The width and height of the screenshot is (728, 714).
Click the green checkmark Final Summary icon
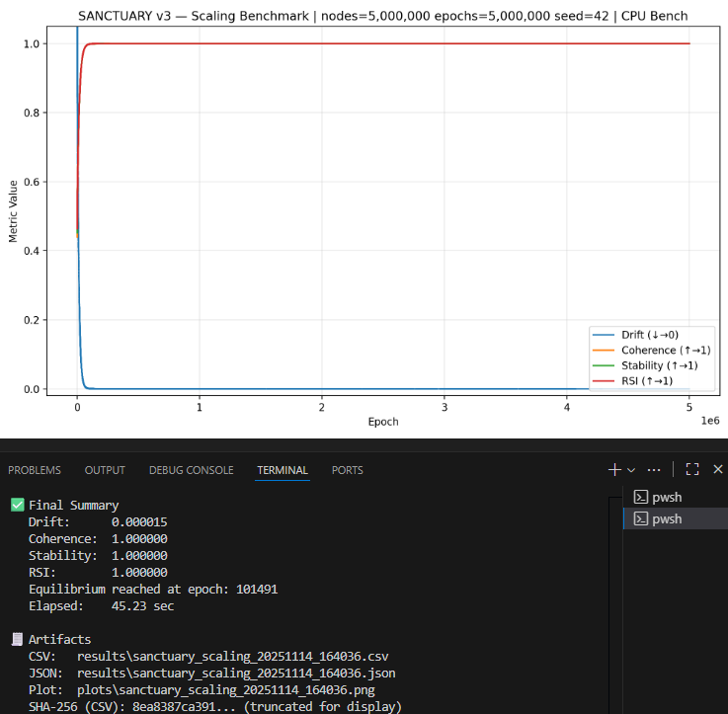(x=17, y=505)
